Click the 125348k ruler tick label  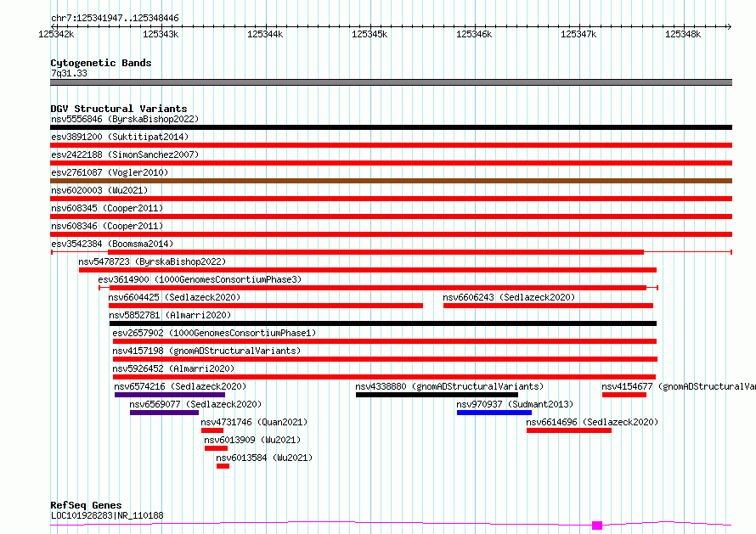pyautogui.click(x=683, y=34)
